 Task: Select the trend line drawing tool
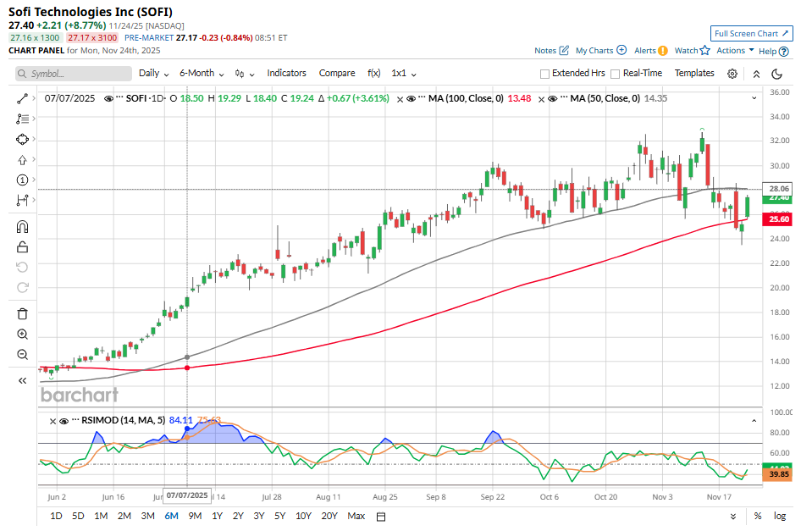tap(22, 98)
